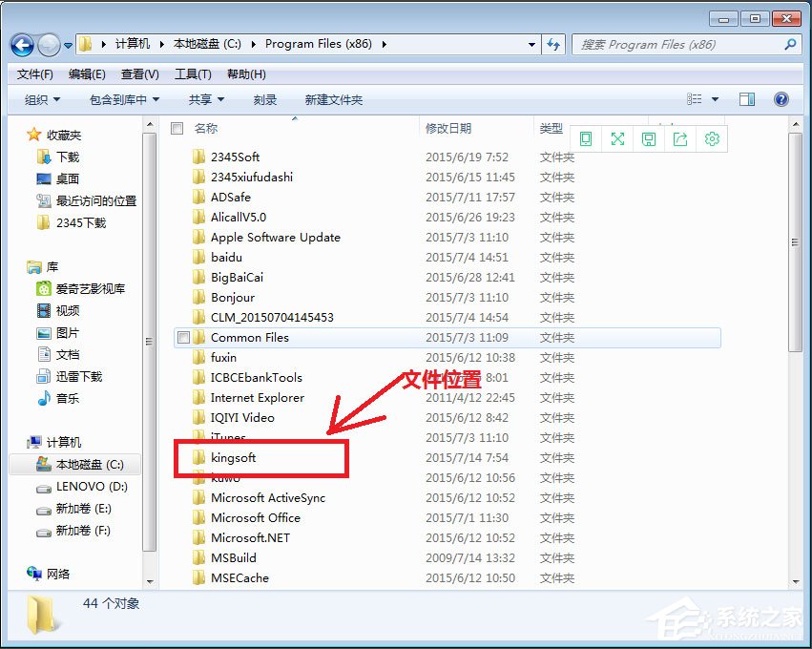Click the save icon in the green toolbar

(x=648, y=138)
